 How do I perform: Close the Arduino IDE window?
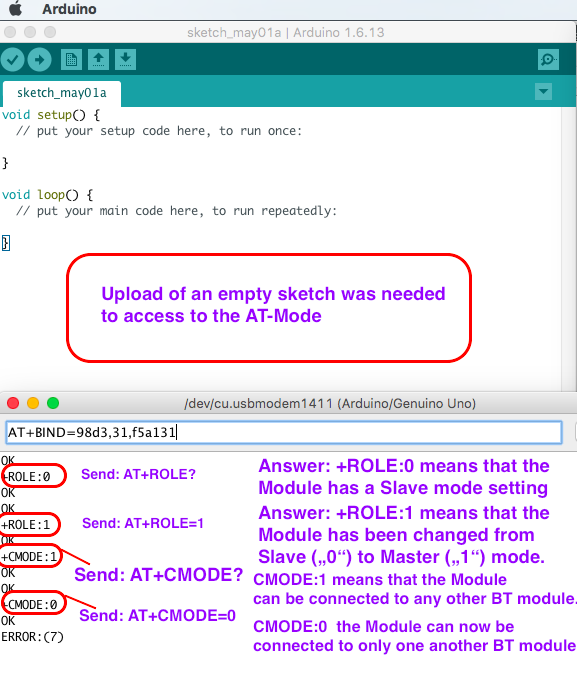coord(10,32)
